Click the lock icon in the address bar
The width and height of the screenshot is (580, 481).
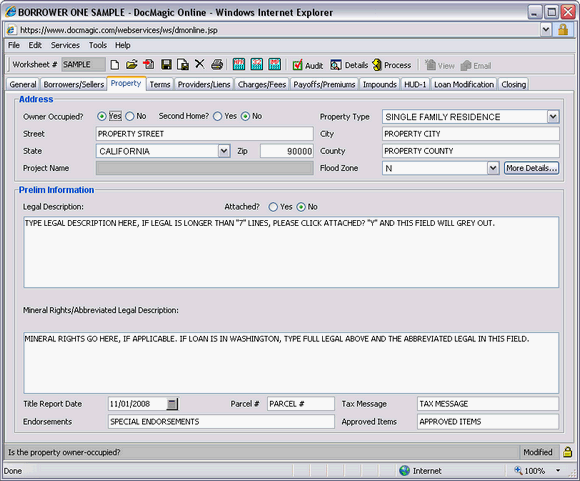click(x=563, y=30)
